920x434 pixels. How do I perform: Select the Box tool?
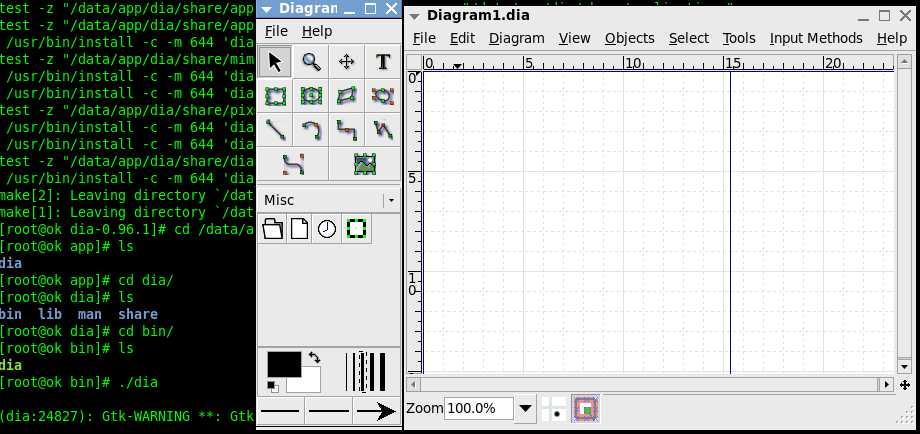coord(275,96)
